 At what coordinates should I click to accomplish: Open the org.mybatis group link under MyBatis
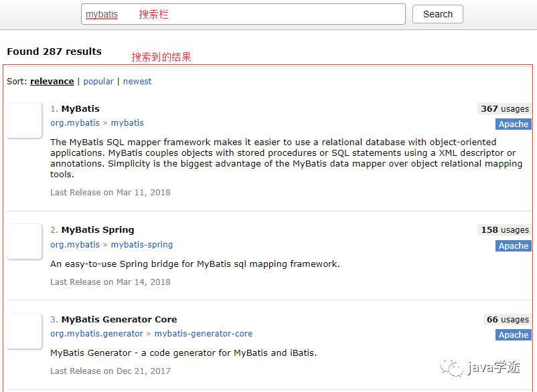75,123
